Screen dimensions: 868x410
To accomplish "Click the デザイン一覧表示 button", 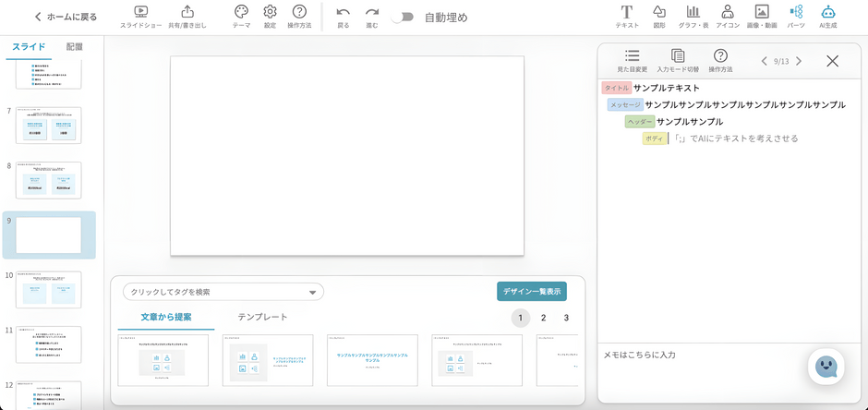I will click(532, 292).
